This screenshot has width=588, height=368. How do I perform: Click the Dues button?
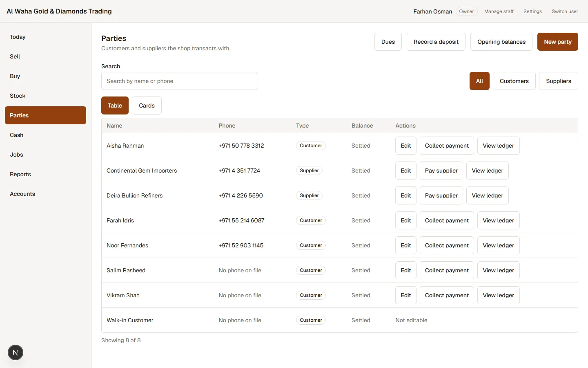tap(388, 42)
